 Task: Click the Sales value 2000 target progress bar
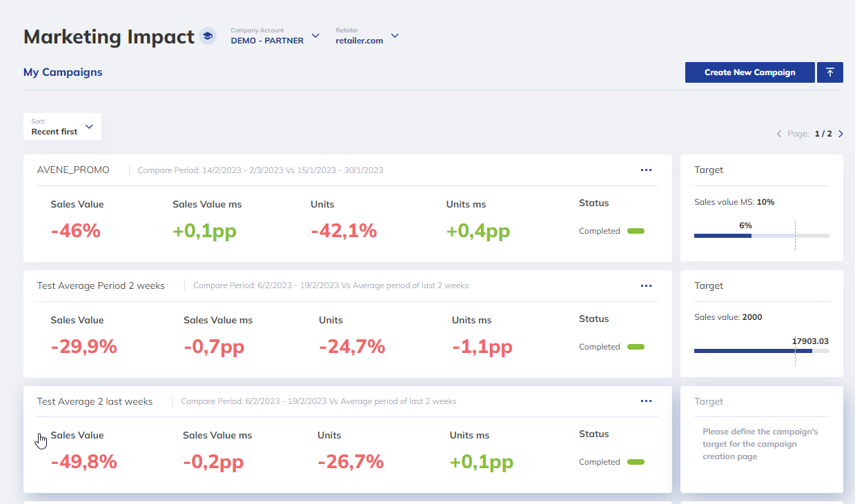[x=761, y=351]
